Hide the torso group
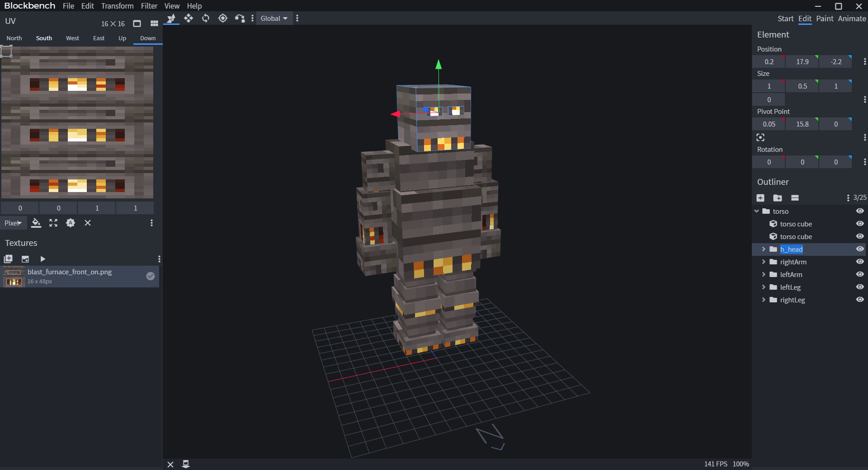Image resolution: width=868 pixels, height=470 pixels. pos(860,211)
